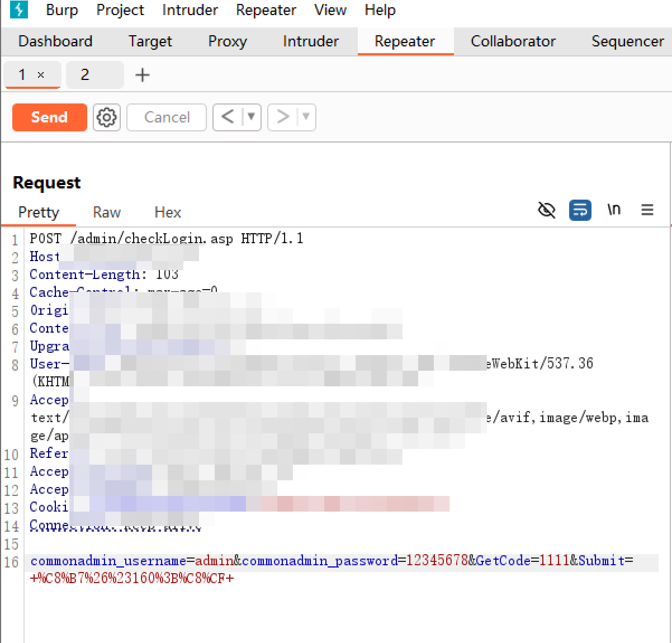Switch to the Collaborator tab

[x=513, y=41]
